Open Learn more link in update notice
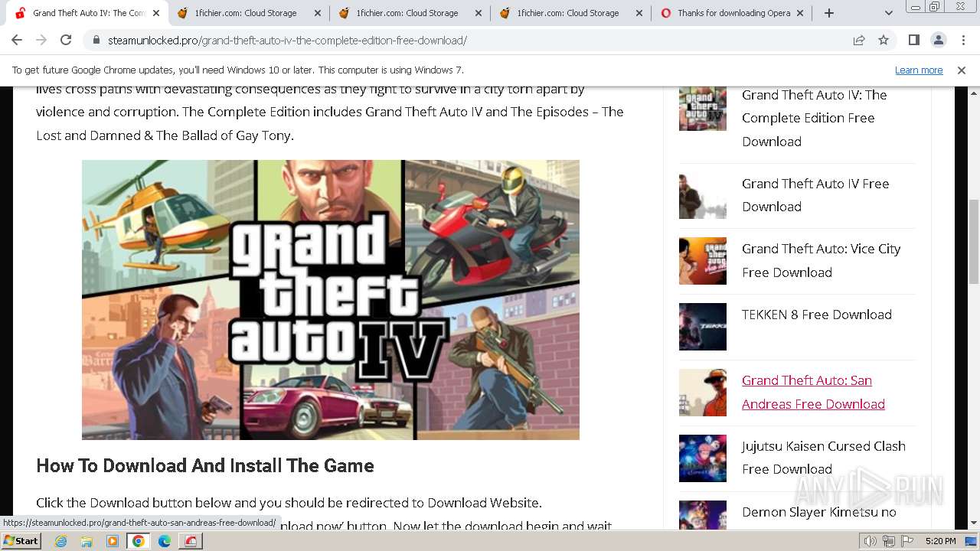 coord(919,70)
